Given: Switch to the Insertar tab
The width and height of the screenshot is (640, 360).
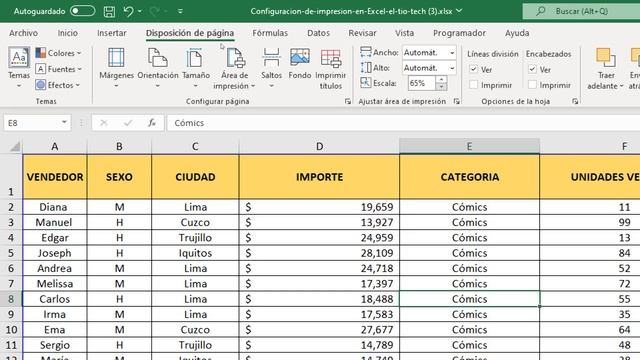Looking at the screenshot, I should coord(111,33).
